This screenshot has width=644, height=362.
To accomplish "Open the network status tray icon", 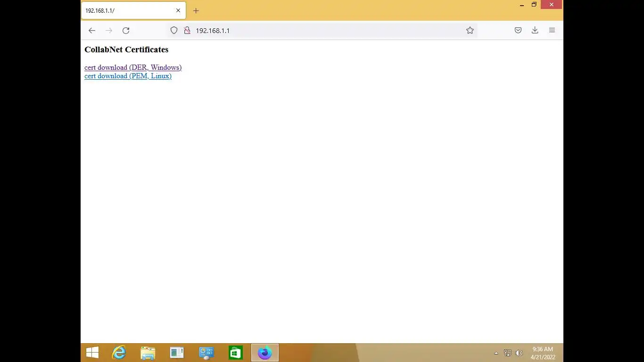I will [x=508, y=353].
